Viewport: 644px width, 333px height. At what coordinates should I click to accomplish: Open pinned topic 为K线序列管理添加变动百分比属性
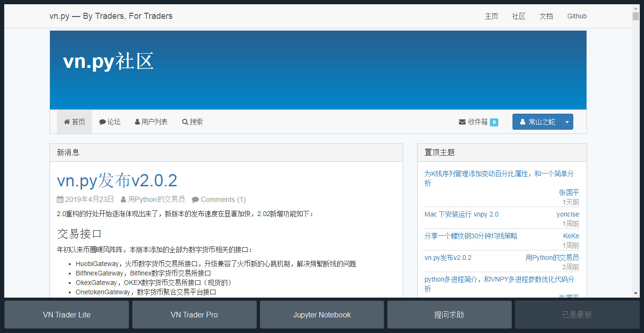click(499, 178)
